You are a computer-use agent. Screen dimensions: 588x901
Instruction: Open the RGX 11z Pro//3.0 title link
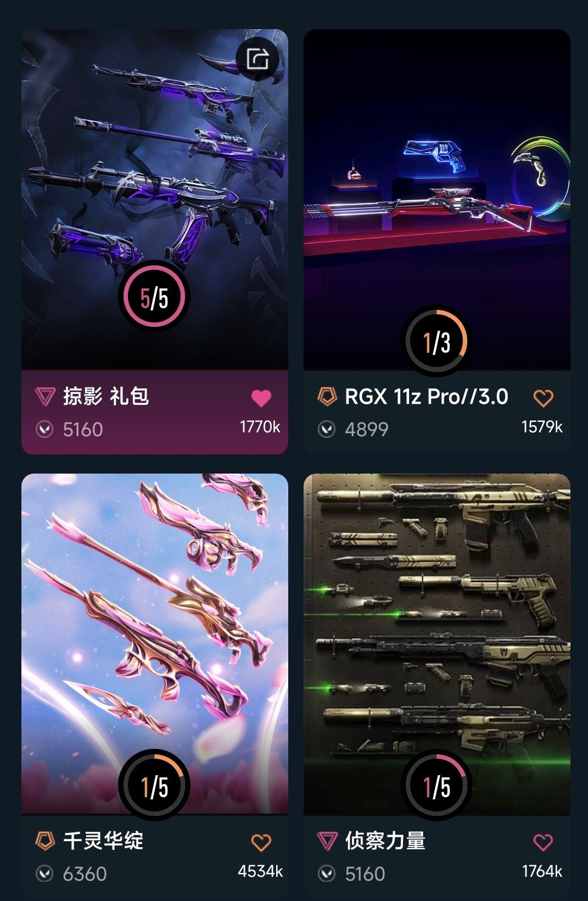pyautogui.click(x=427, y=397)
